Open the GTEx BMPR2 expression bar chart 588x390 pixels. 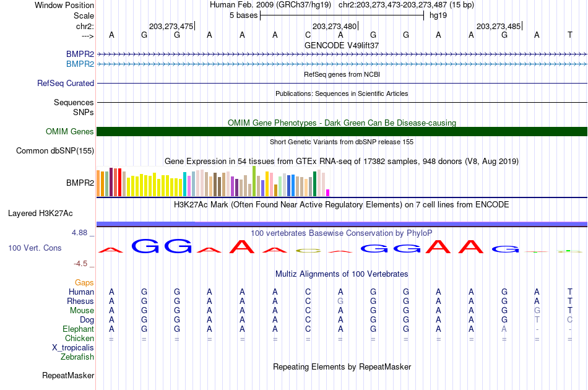213,181
